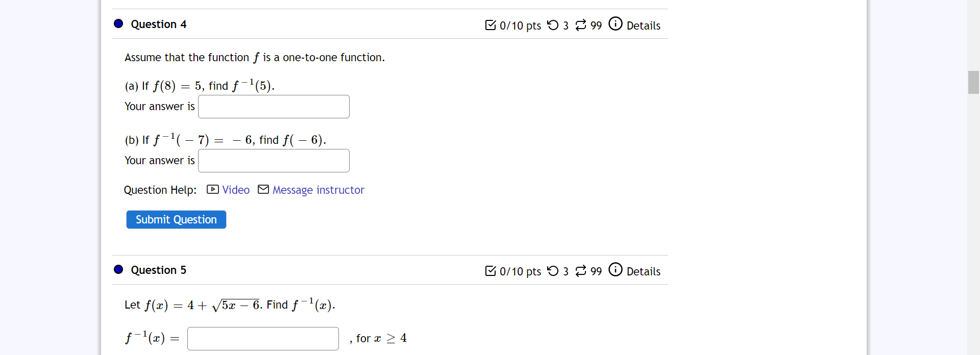
Task: Open the Message instructor link
Action: (x=318, y=190)
